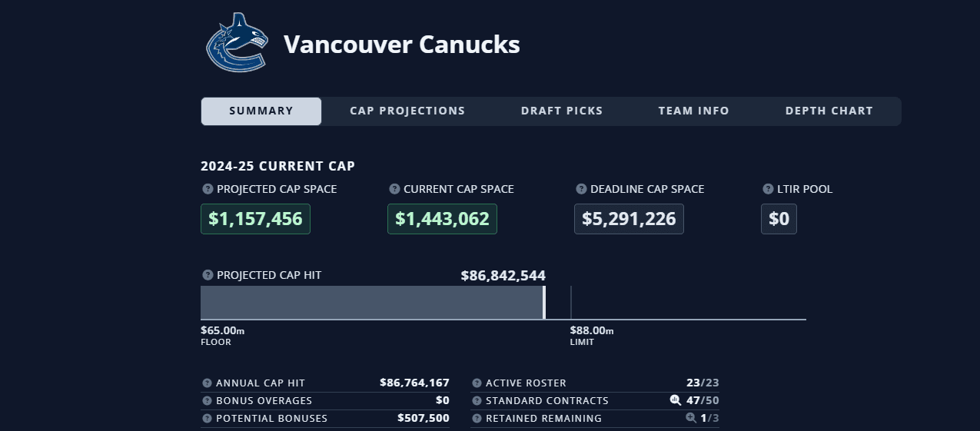Image resolution: width=980 pixels, height=431 pixels.
Task: Select the Summary tab
Action: click(x=261, y=111)
